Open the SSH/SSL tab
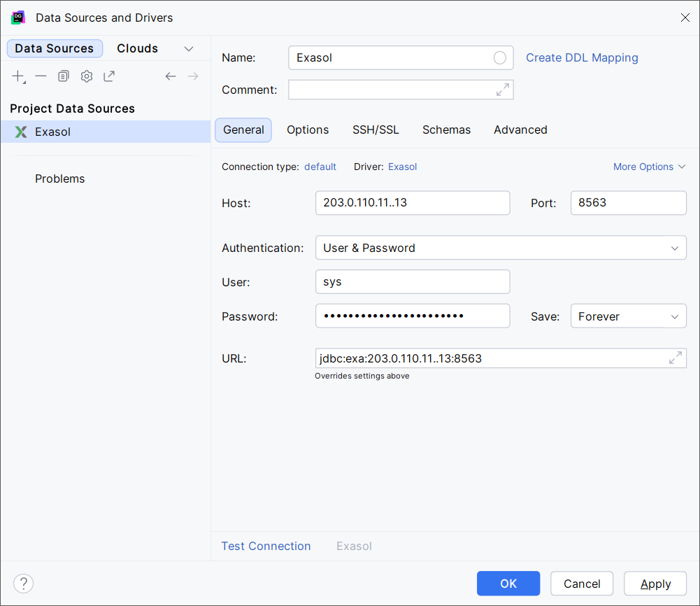 [376, 129]
